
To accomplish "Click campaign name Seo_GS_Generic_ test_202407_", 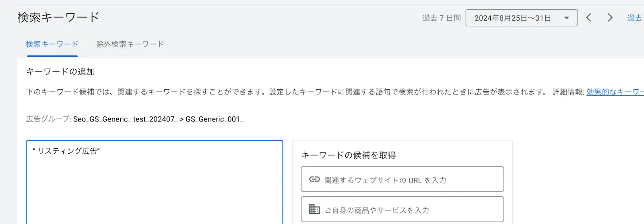I will (x=125, y=119).
